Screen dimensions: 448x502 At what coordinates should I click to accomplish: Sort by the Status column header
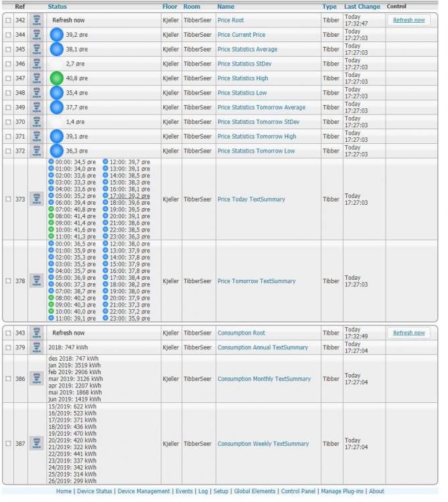point(58,7)
